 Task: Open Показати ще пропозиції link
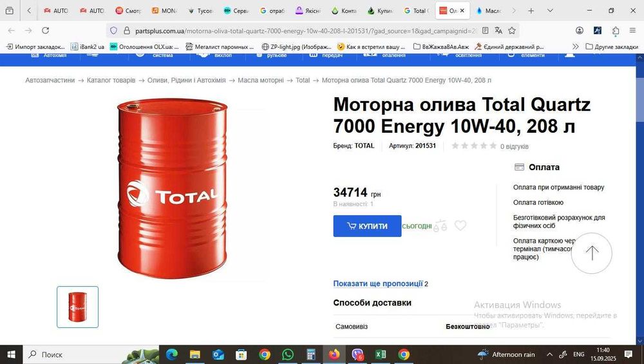(x=378, y=283)
